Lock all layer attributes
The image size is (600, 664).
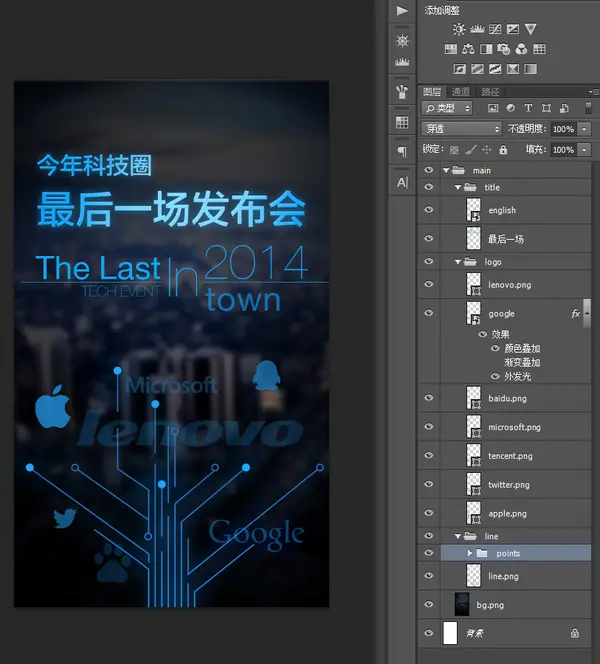click(x=503, y=149)
